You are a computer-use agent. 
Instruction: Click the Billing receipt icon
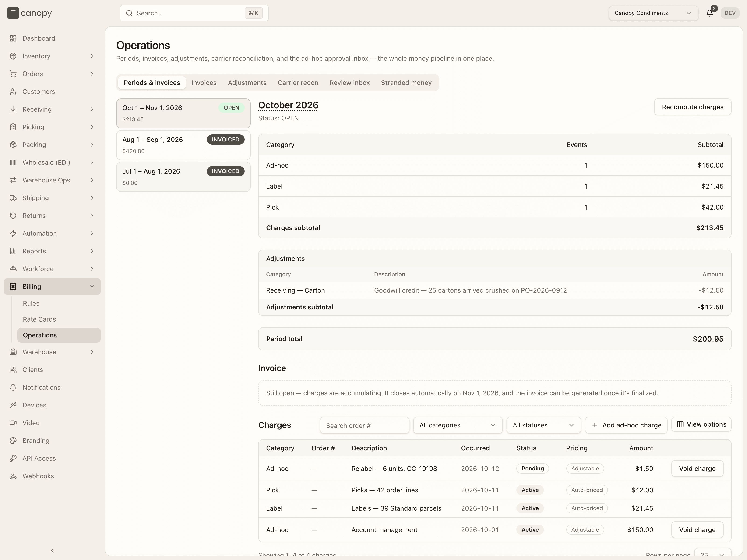13,287
